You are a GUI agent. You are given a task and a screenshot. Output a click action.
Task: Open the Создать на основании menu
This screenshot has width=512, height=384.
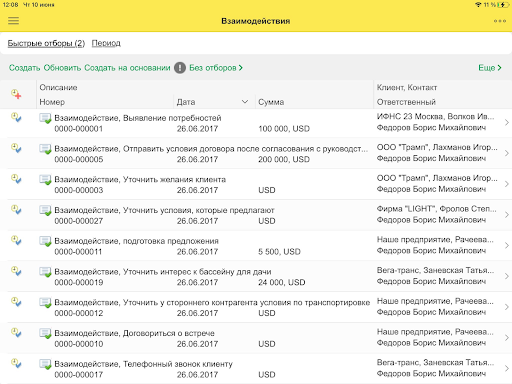pos(127,68)
